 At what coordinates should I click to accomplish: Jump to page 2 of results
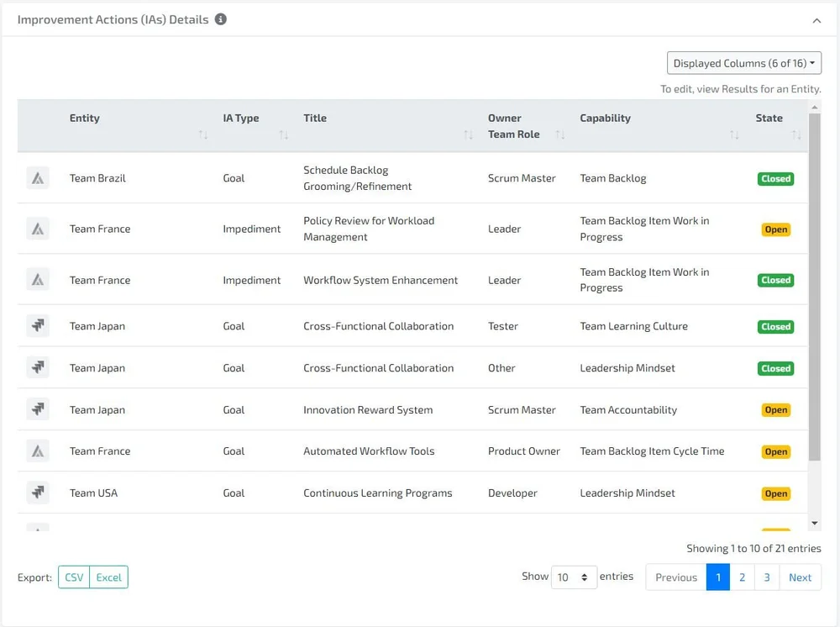[x=742, y=577]
